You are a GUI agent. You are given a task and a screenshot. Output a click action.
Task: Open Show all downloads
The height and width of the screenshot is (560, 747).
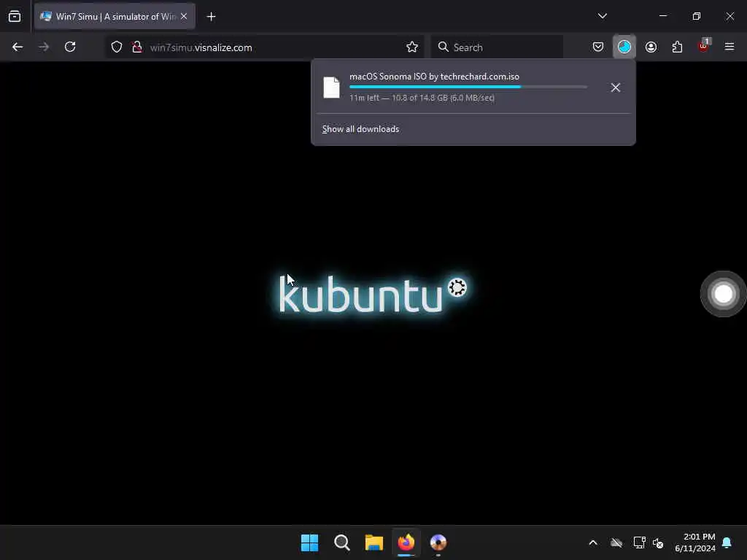tap(360, 129)
